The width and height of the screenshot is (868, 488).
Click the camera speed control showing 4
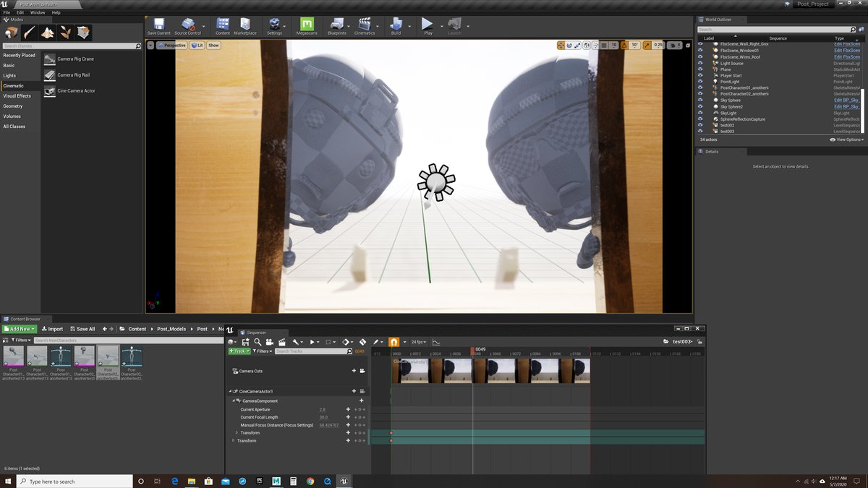pos(675,45)
